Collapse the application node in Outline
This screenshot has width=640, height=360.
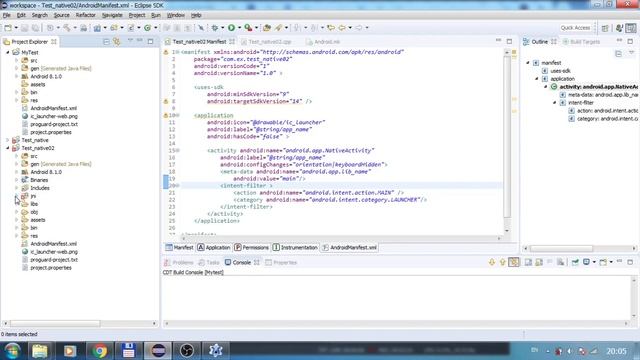pos(537,79)
